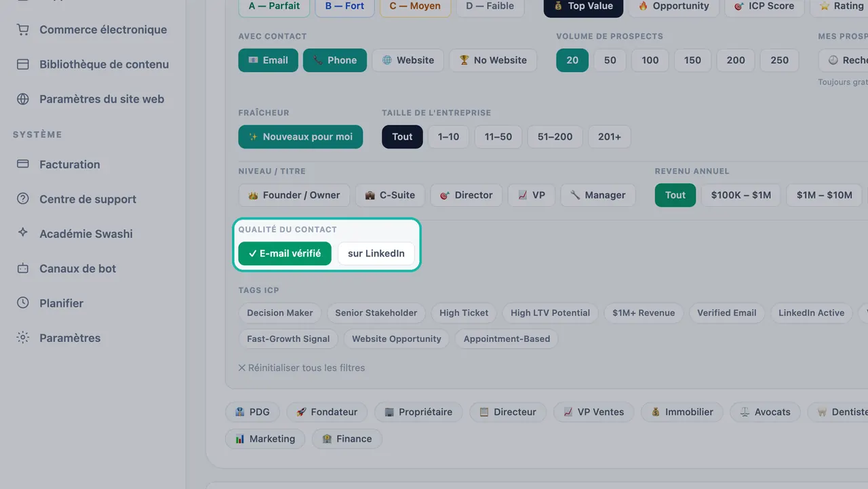Click the Commerce électronique cart icon
Screen dimensions: 868x489
tap(23, 30)
